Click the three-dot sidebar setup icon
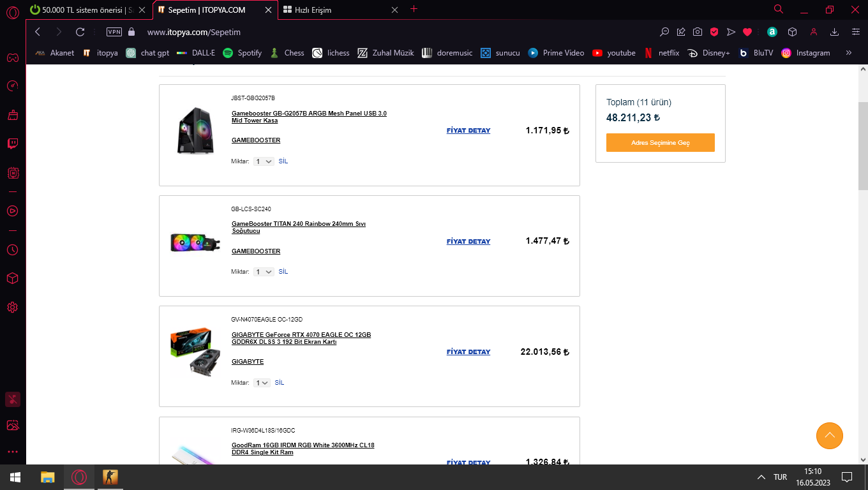868x490 pixels. coord(12,452)
